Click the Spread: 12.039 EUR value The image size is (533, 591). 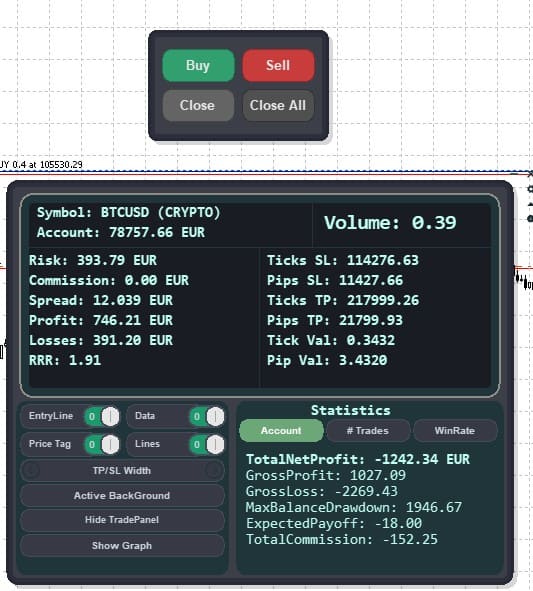[x=101, y=300]
